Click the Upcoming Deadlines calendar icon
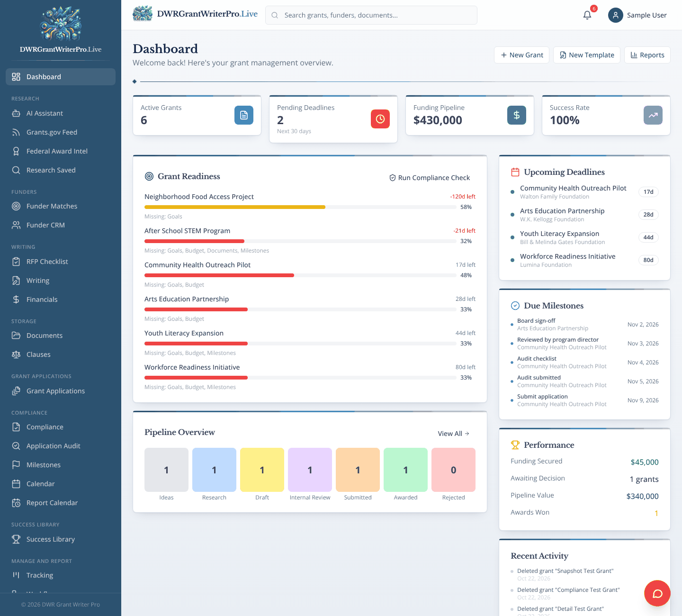This screenshot has height=616, width=682. click(515, 172)
